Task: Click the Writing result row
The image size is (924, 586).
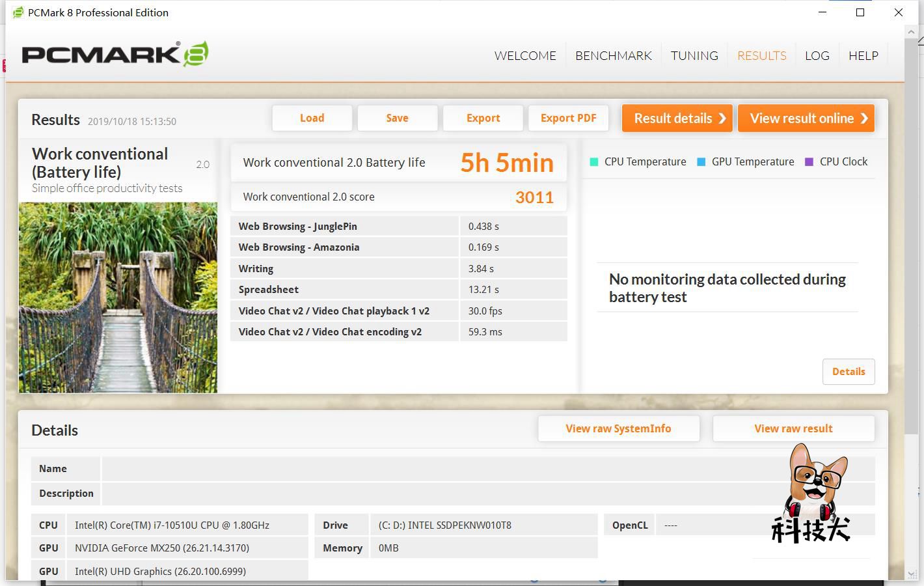Action: pyautogui.click(x=399, y=268)
